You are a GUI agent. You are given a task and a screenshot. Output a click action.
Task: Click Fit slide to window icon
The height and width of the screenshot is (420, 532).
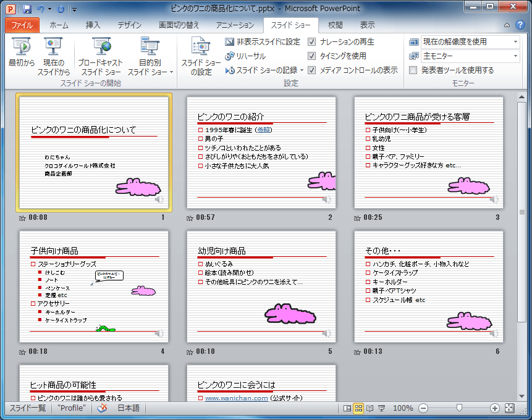[510, 408]
